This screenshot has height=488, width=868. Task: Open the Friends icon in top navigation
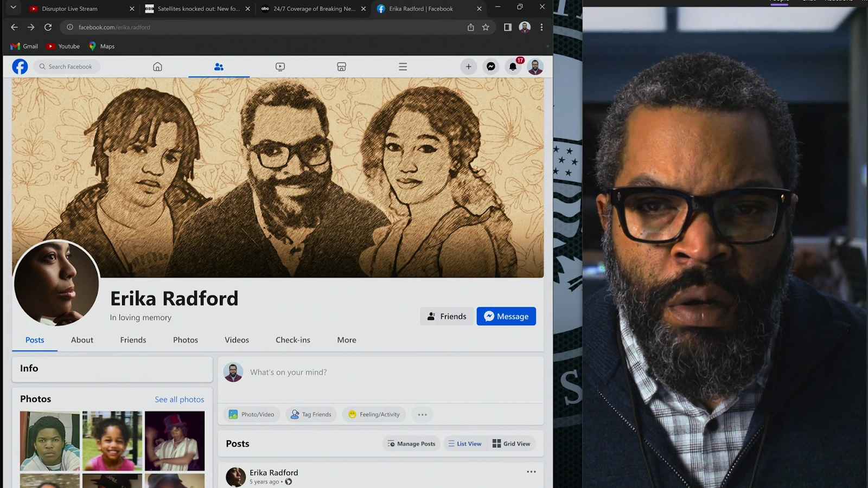tap(219, 67)
